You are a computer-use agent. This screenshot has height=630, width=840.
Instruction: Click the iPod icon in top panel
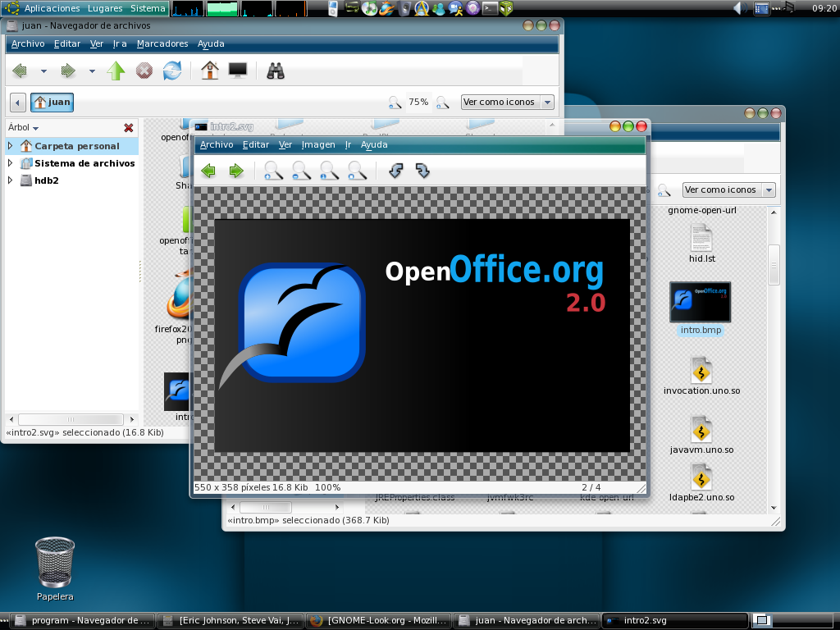pyautogui.click(x=333, y=8)
